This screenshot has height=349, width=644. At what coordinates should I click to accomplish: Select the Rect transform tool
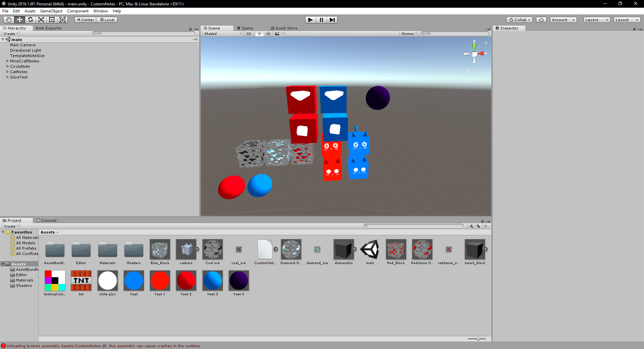(x=52, y=20)
